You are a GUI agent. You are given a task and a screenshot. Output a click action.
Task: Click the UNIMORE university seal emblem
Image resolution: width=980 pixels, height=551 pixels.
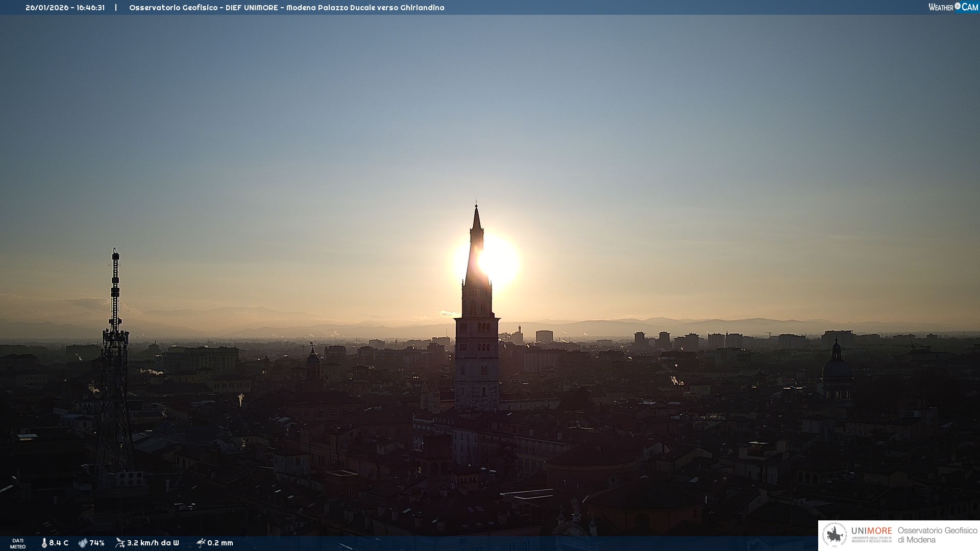click(x=835, y=535)
